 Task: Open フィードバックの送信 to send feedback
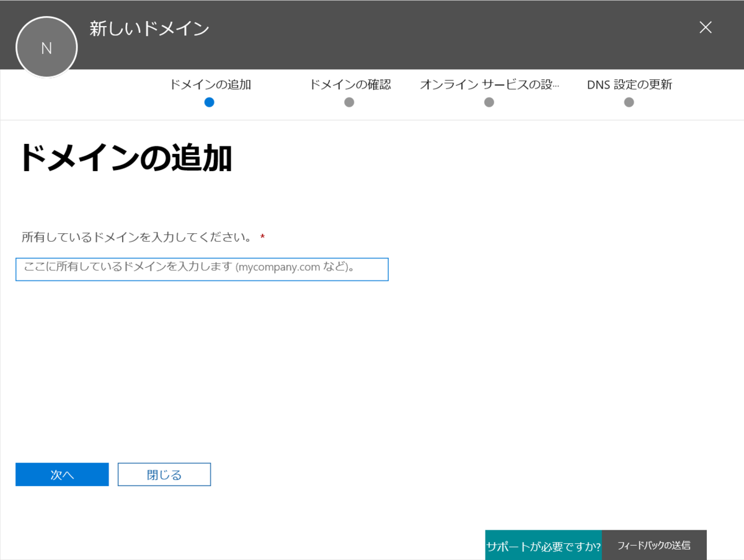point(654,545)
